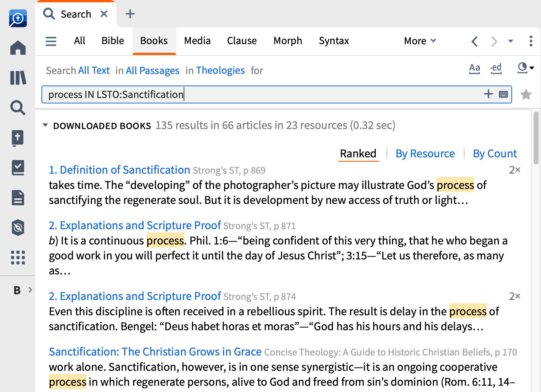Open the Bible cross book icon

pos(18,138)
